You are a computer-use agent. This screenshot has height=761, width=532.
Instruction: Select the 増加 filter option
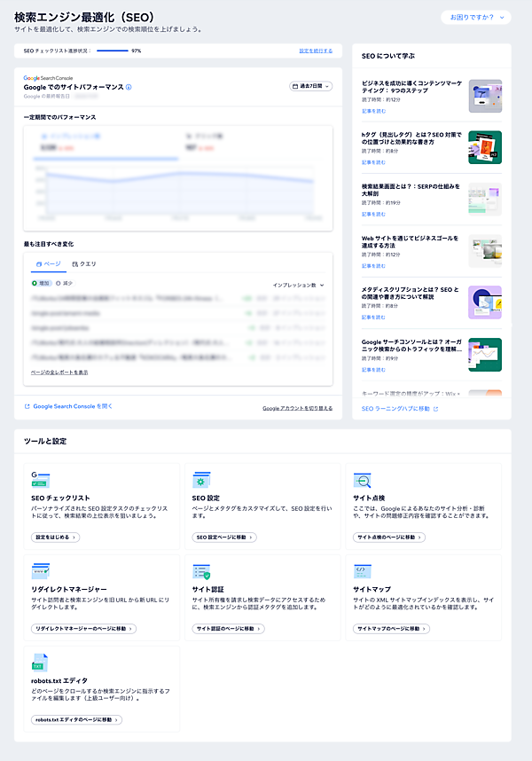coord(39,284)
